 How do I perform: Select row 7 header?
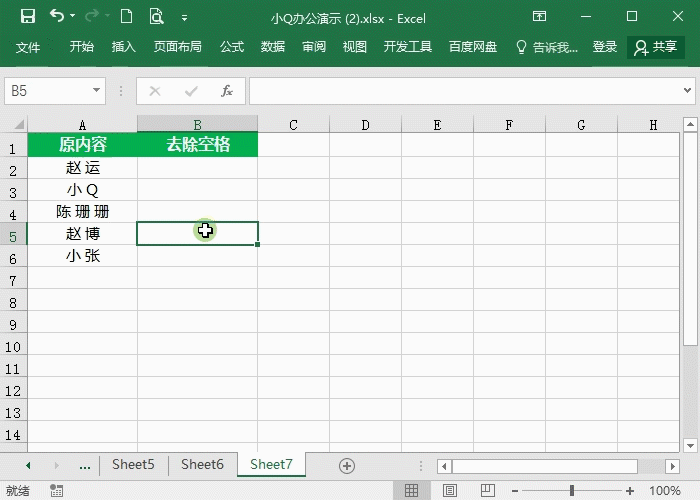(x=13, y=278)
